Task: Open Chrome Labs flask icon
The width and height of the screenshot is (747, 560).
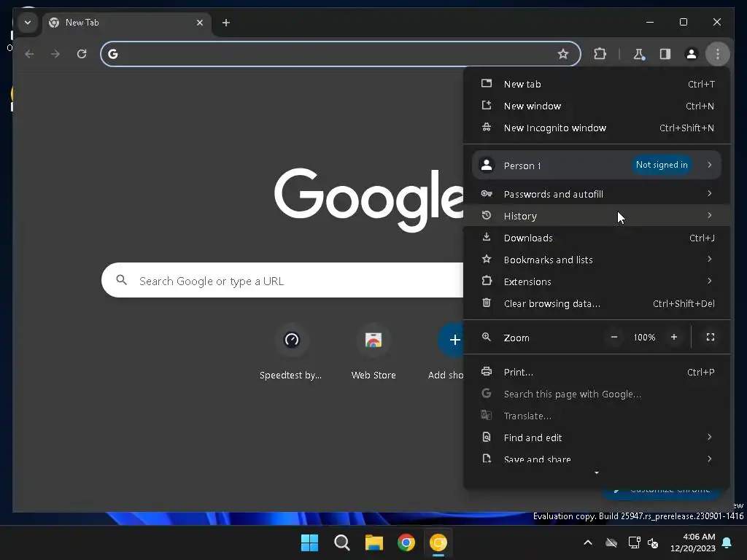Action: 639,54
